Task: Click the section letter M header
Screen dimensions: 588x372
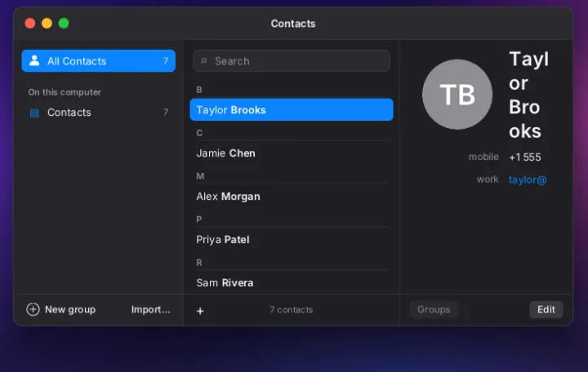Action: 200,176
